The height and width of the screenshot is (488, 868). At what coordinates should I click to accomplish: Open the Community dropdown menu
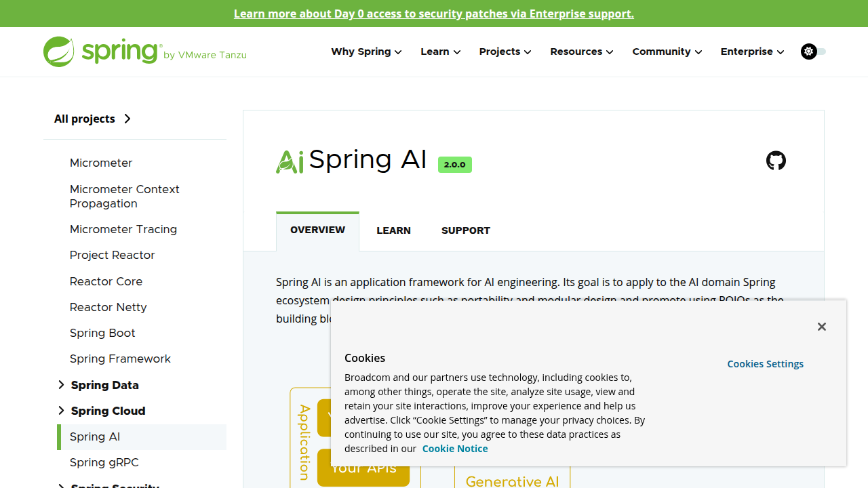(667, 52)
